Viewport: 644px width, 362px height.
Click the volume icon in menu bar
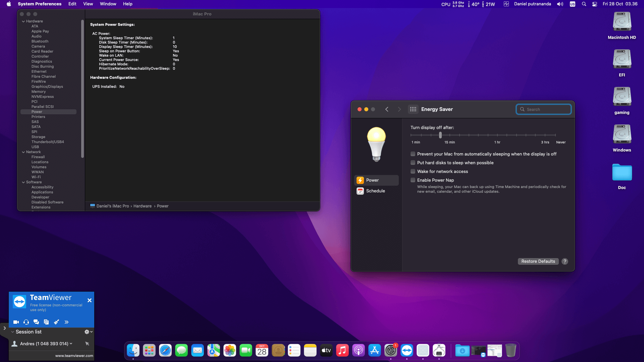(560, 4)
